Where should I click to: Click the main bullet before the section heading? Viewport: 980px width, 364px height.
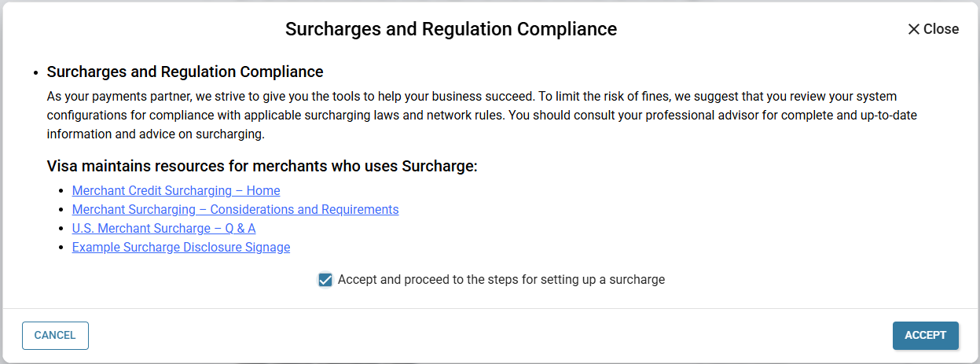[36, 73]
